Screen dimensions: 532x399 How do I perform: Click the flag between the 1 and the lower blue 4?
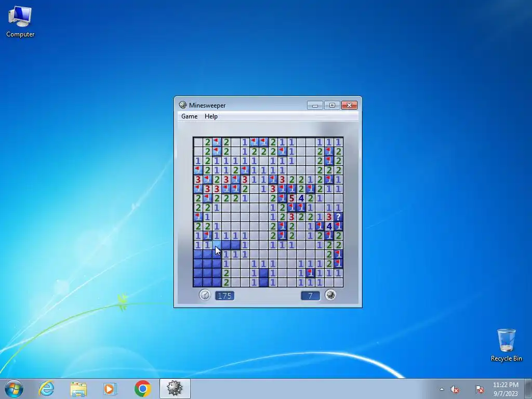click(320, 226)
